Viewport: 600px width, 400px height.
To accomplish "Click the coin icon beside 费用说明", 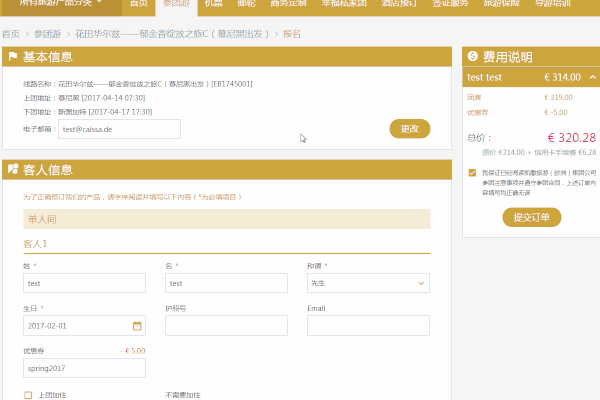I will (472, 57).
